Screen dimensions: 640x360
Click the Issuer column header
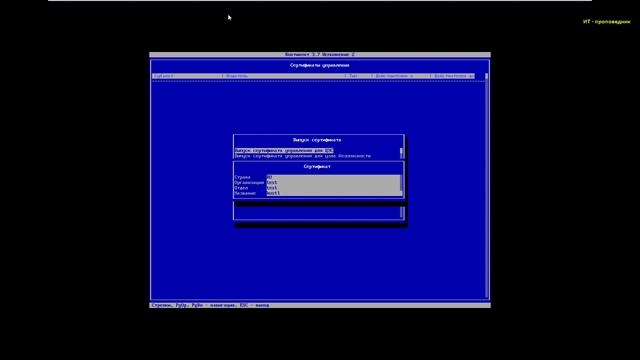[x=237, y=76]
